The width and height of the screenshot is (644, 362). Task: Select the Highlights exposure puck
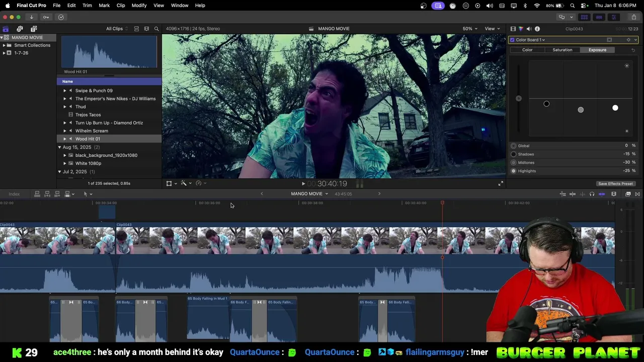coord(615,108)
